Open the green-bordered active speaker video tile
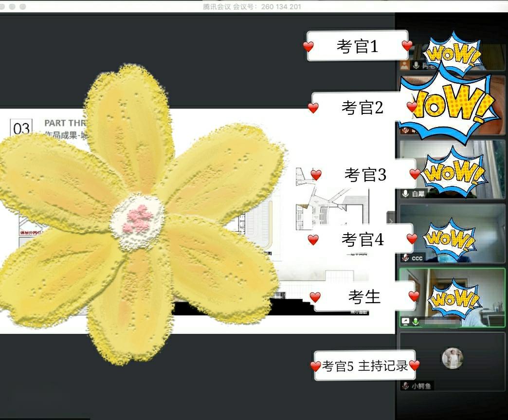 (452, 297)
